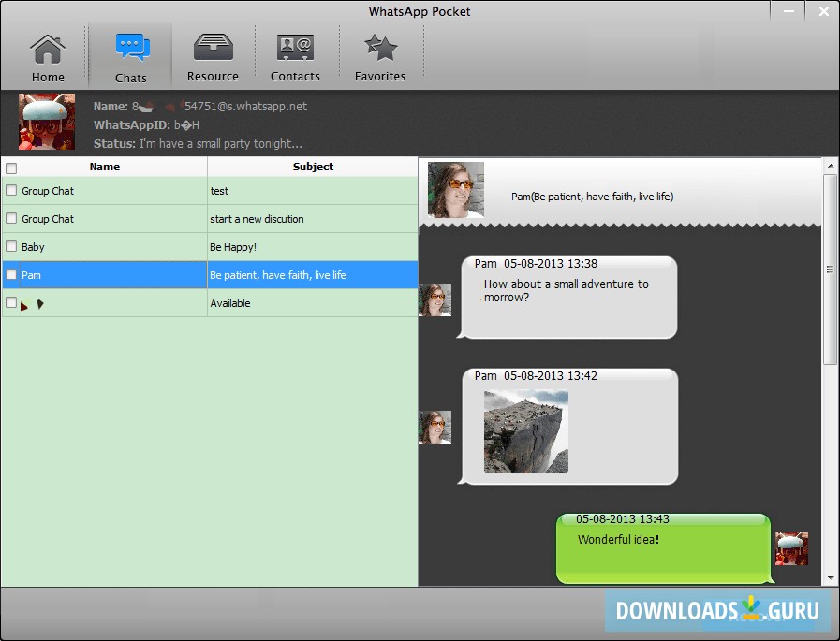The image size is (840, 641).
Task: Enable the select-all checkbox in the header row
Action: click(x=13, y=166)
